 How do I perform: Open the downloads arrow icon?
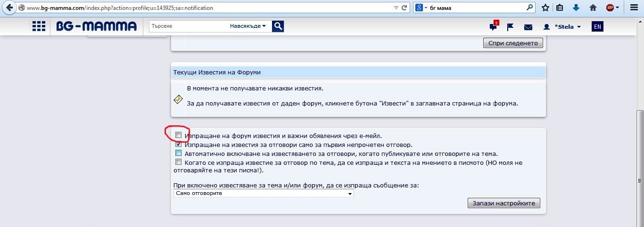[x=576, y=8]
